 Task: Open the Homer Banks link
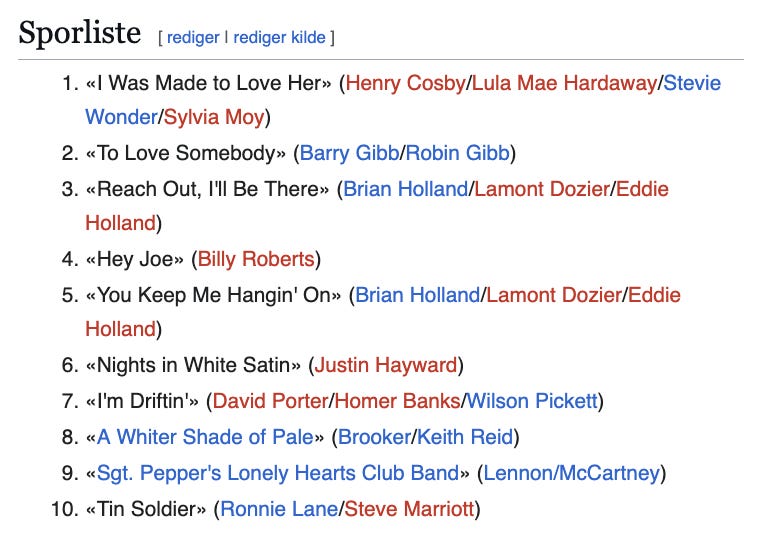pyautogui.click(x=397, y=401)
